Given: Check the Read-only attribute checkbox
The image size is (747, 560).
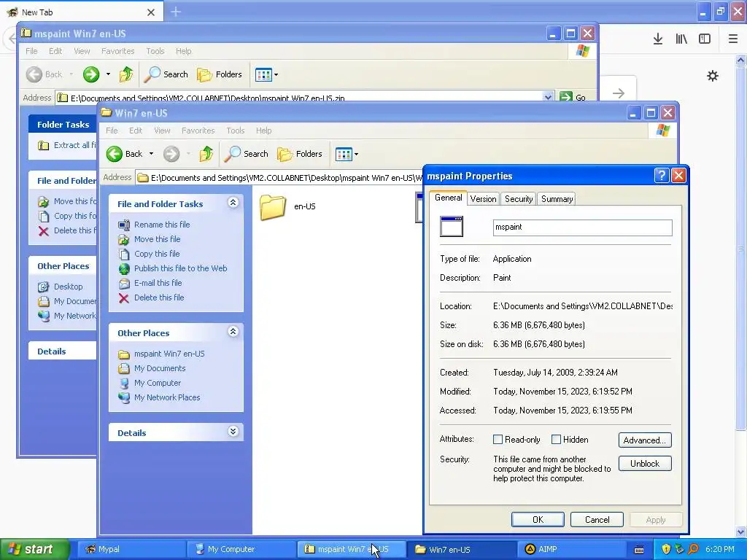Looking at the screenshot, I should tap(498, 440).
